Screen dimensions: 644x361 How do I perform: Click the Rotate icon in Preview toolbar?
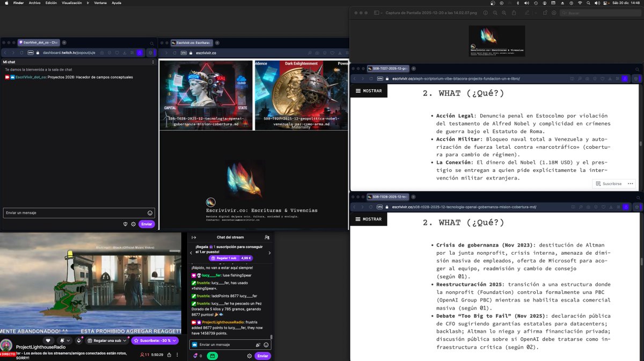pos(545,12)
